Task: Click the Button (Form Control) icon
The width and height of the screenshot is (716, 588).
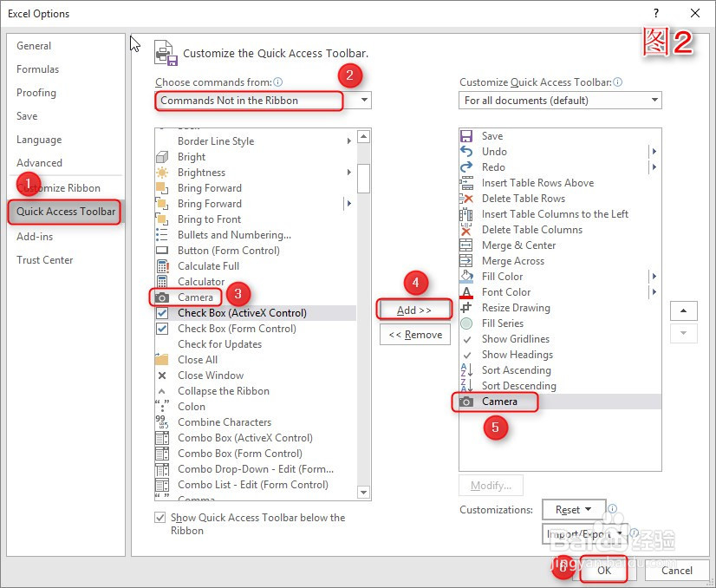Action: tap(162, 251)
